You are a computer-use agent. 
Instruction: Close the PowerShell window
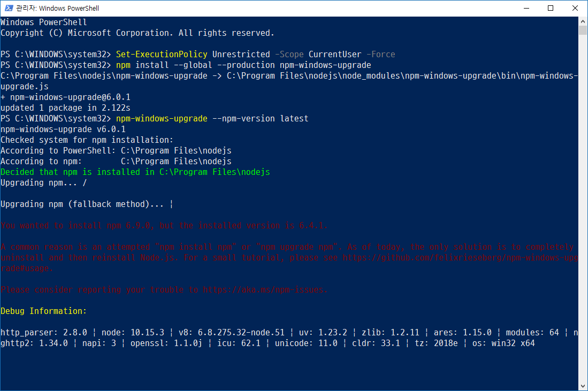coord(575,8)
